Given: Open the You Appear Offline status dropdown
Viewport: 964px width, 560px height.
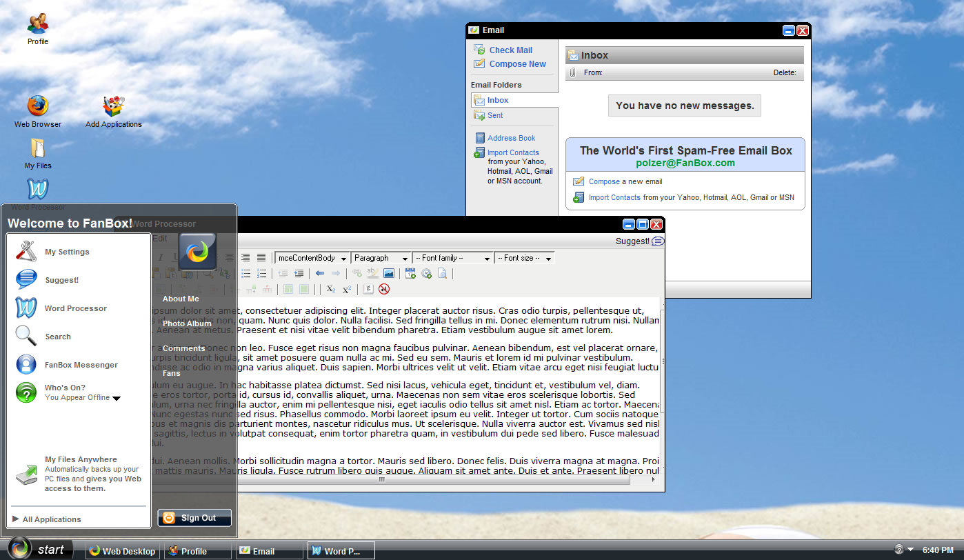Looking at the screenshot, I should click(117, 399).
